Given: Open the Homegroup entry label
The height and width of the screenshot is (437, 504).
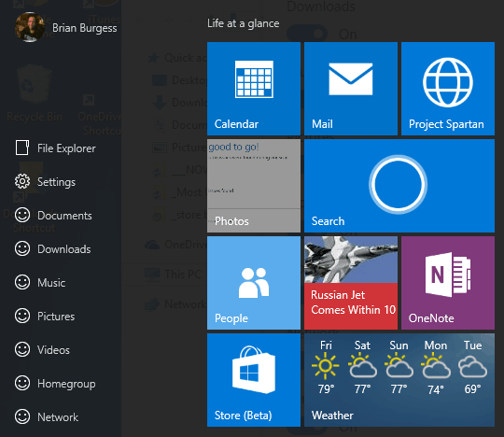Looking at the screenshot, I should [66, 384].
